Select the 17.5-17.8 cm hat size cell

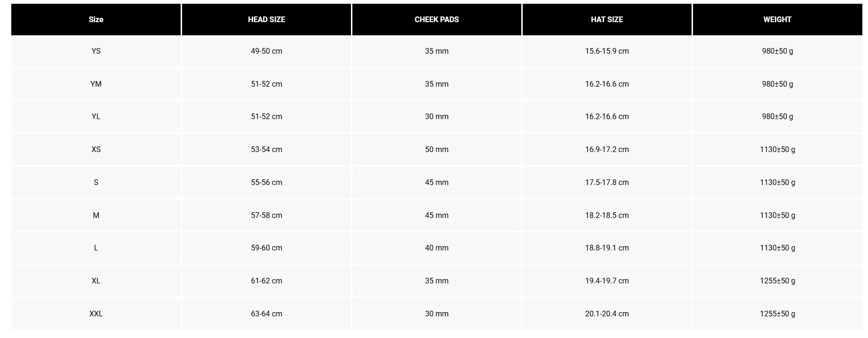[607, 182]
